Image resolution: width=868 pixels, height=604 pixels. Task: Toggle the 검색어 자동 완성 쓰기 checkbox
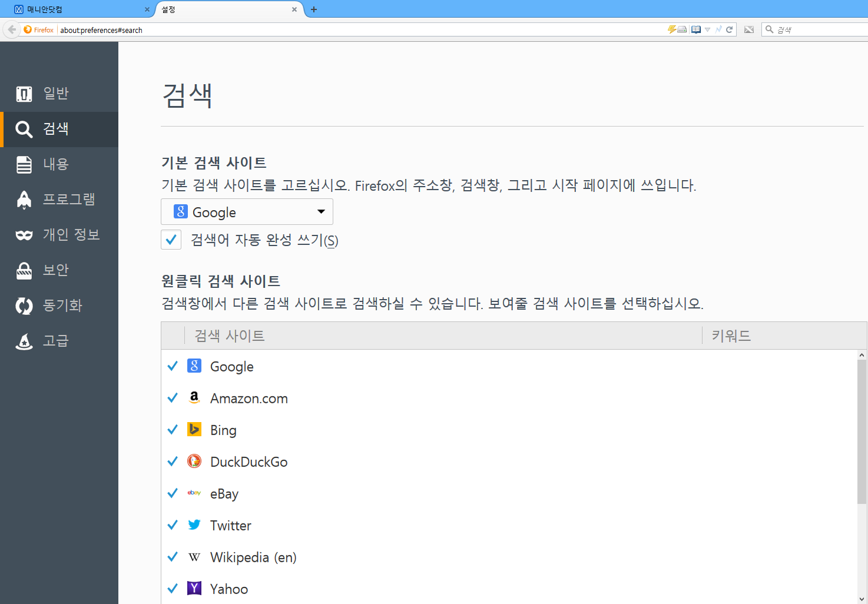pyautogui.click(x=171, y=240)
